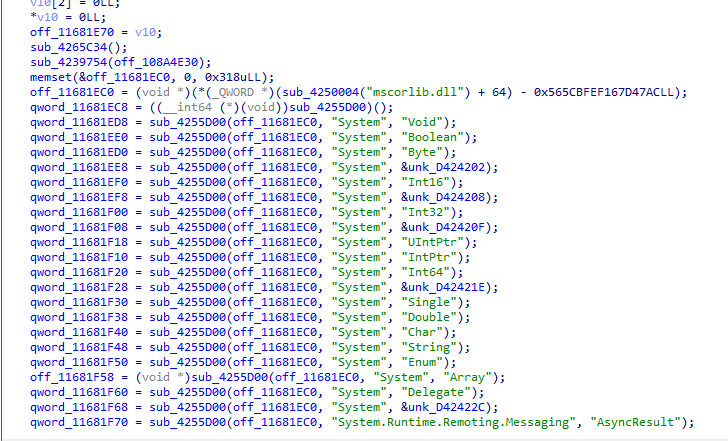The height and width of the screenshot is (441, 728).
Task: Select the constant 0x565CBFEF167D47ACLL
Action: pos(603,92)
